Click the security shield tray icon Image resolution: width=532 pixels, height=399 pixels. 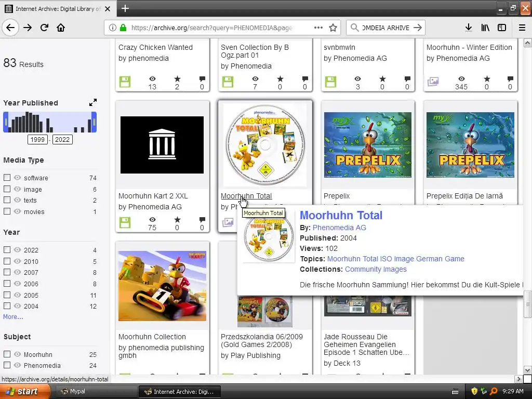(x=474, y=391)
